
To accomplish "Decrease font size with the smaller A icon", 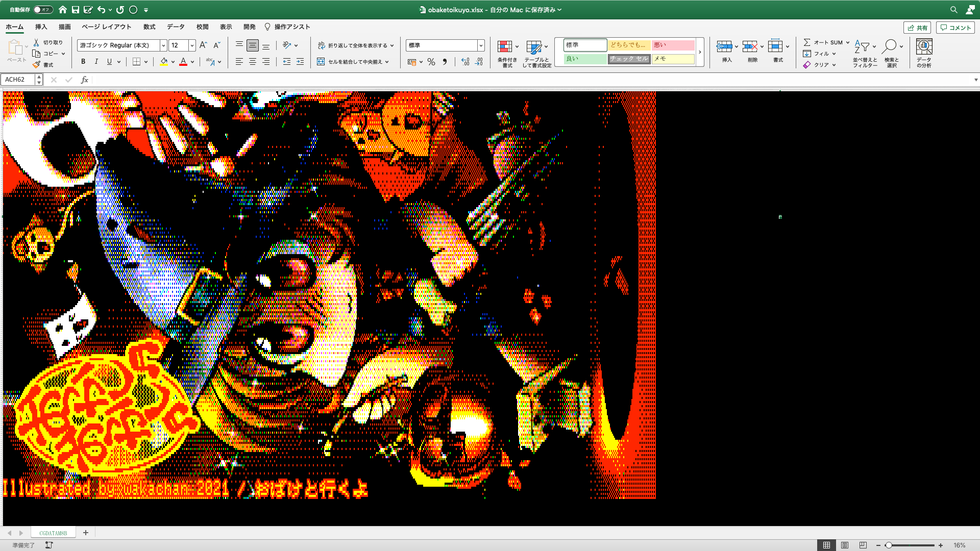I will [216, 45].
